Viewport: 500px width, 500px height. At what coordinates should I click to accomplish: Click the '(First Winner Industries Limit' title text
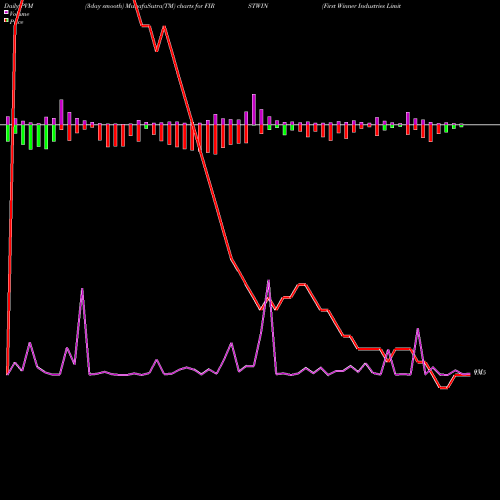coord(361,6)
